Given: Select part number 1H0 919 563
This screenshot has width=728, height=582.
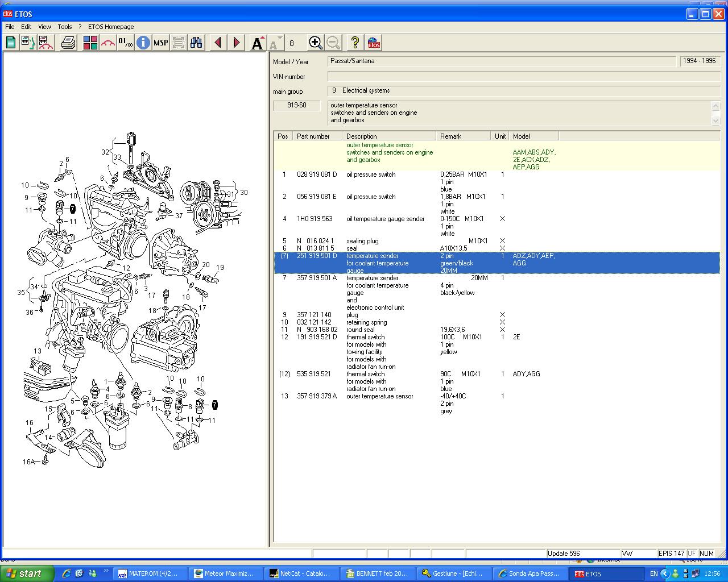Looking at the screenshot, I should (x=315, y=219).
